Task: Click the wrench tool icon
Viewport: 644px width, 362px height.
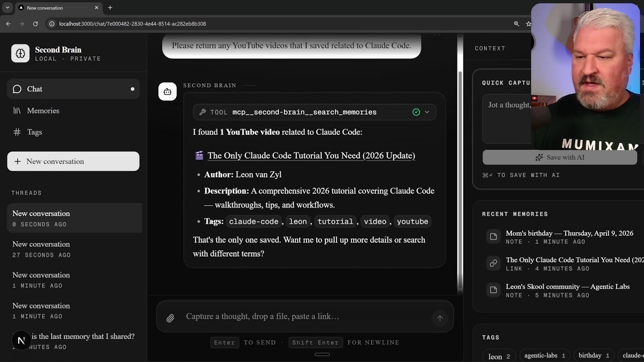Action: point(203,112)
